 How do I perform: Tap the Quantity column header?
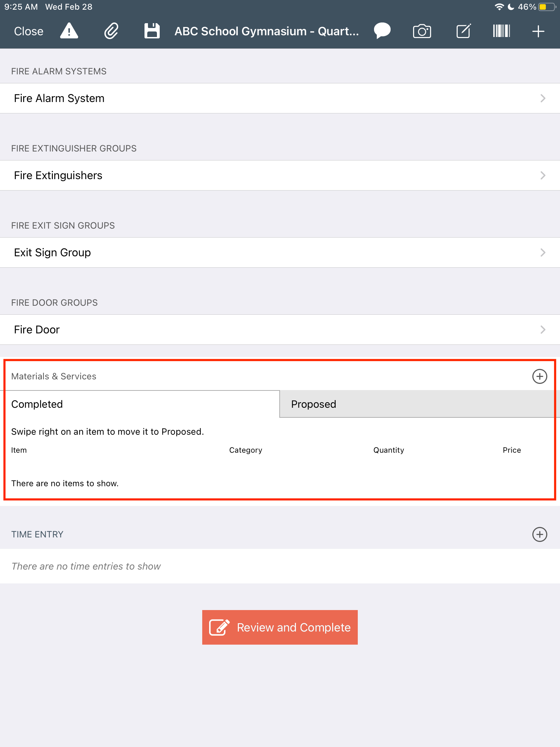coord(389,450)
